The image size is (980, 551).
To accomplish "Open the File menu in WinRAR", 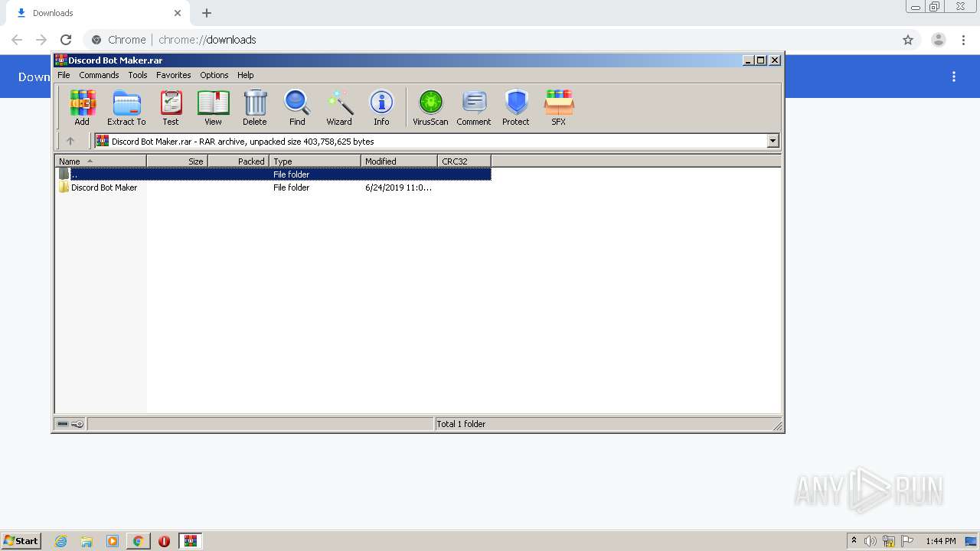I will pyautogui.click(x=64, y=75).
